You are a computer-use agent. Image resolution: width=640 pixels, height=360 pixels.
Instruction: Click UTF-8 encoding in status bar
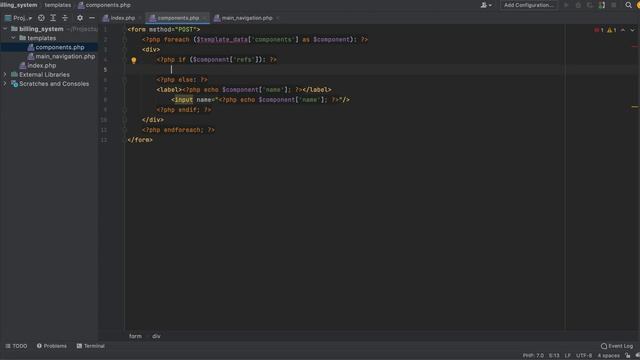tap(584, 356)
